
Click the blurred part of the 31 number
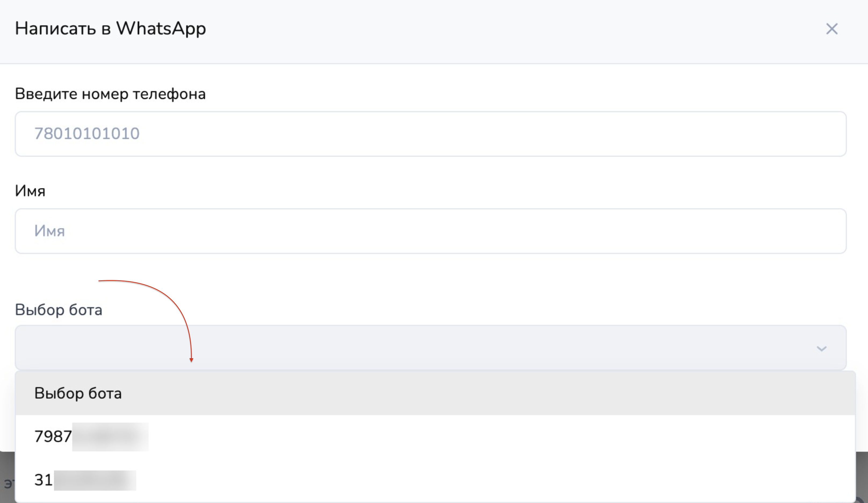95,480
